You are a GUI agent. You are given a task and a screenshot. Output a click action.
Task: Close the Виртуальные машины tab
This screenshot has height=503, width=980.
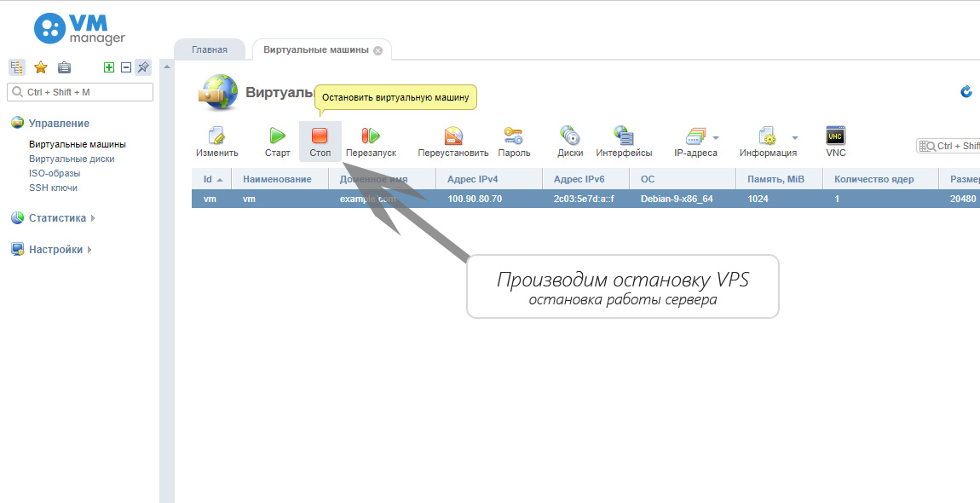coord(378,50)
